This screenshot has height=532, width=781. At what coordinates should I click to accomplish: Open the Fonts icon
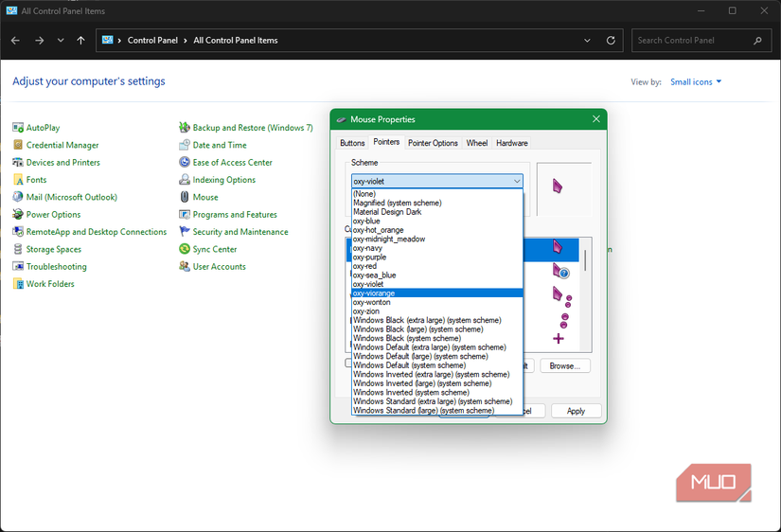18,180
